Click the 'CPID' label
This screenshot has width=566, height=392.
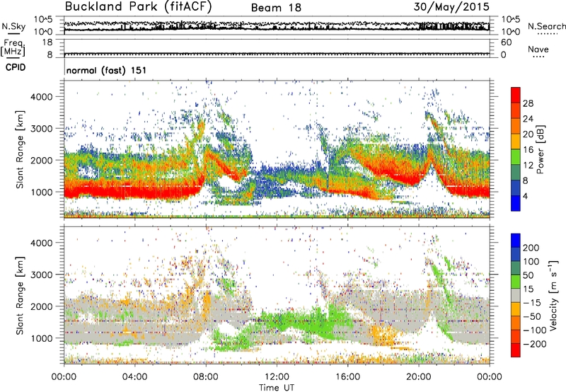pyautogui.click(x=16, y=67)
